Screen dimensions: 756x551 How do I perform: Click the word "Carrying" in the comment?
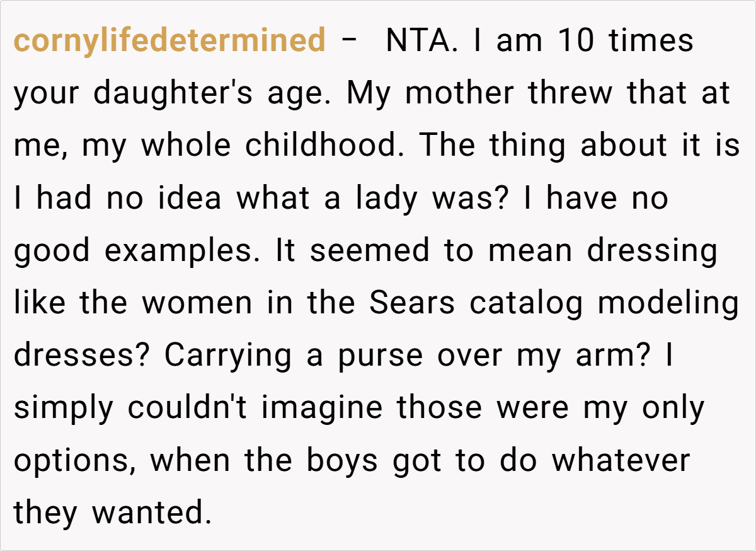228,356
